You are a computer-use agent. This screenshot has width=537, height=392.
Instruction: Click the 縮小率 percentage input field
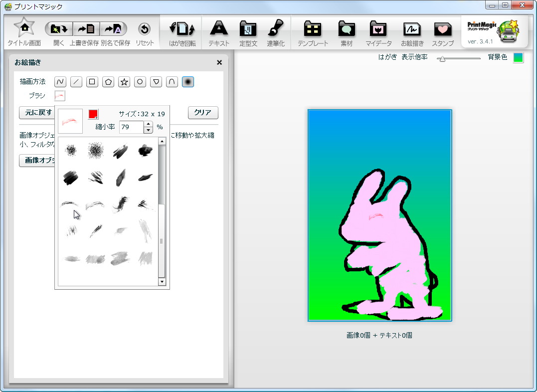point(132,127)
